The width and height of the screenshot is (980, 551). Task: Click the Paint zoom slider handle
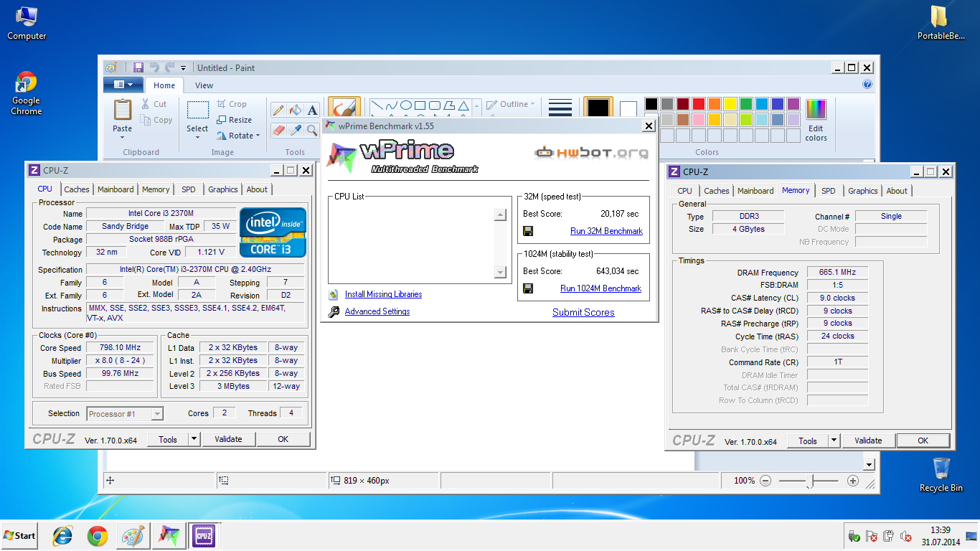pyautogui.click(x=810, y=481)
